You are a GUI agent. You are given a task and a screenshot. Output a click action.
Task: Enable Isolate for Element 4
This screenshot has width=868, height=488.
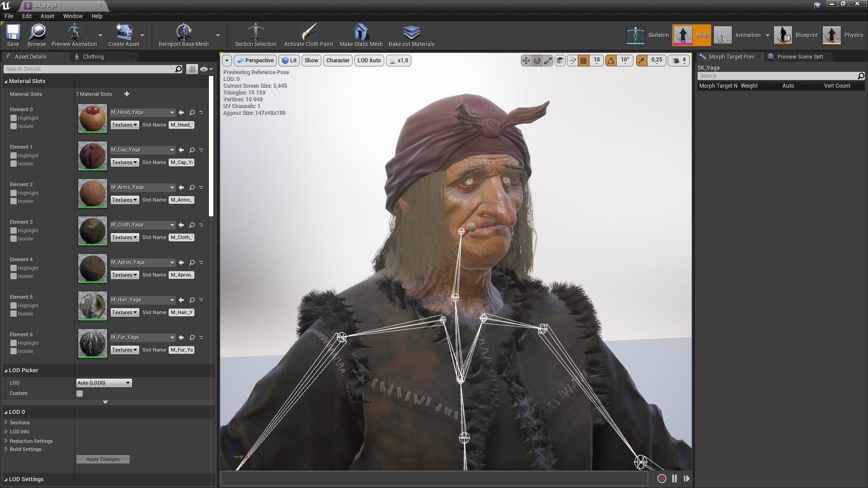(14, 276)
